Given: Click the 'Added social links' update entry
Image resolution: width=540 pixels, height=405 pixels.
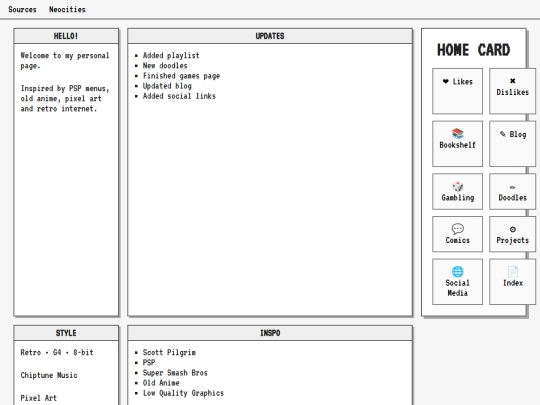Looking at the screenshot, I should (179, 96).
